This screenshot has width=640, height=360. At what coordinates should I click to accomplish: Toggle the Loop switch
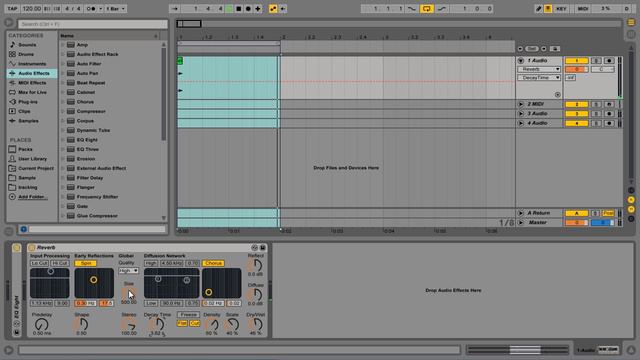click(x=427, y=9)
